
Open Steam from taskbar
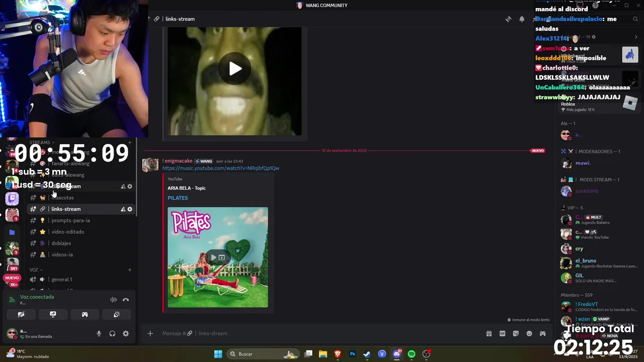[x=367, y=354]
